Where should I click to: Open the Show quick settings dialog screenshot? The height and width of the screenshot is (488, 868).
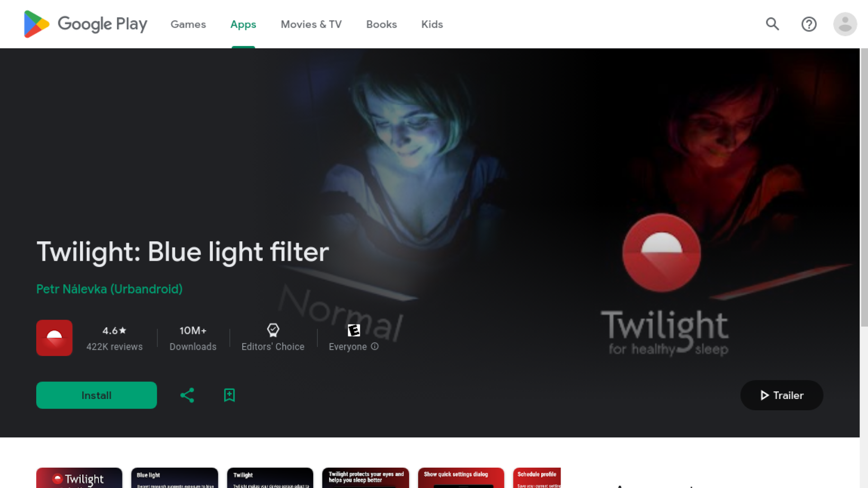(x=461, y=479)
